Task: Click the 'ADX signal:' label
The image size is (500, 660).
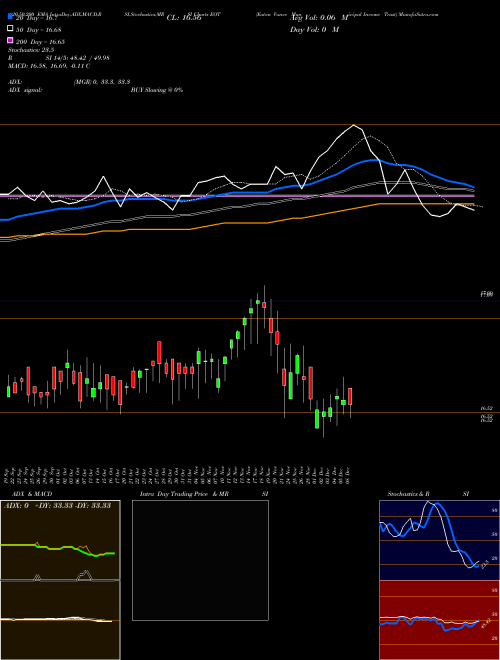Action: [x=25, y=90]
